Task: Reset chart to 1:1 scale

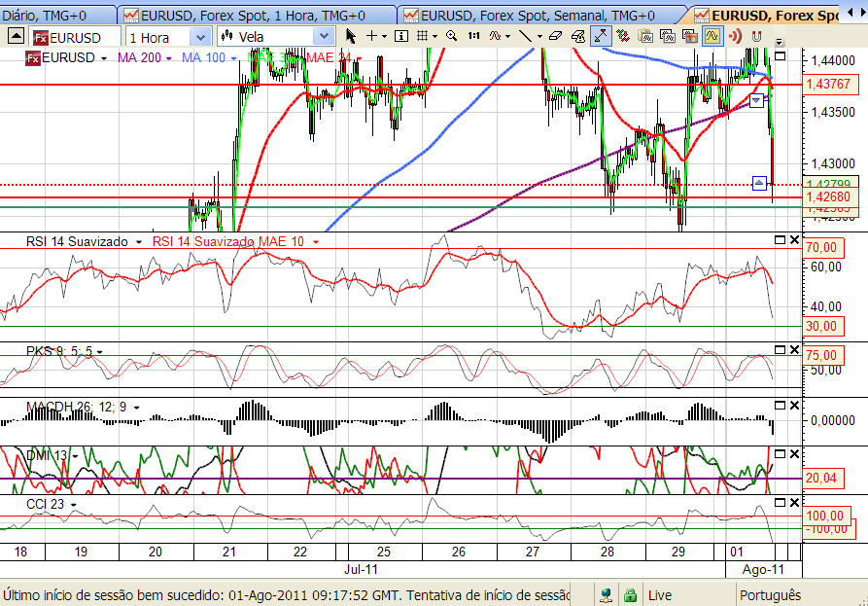Action: point(473,37)
